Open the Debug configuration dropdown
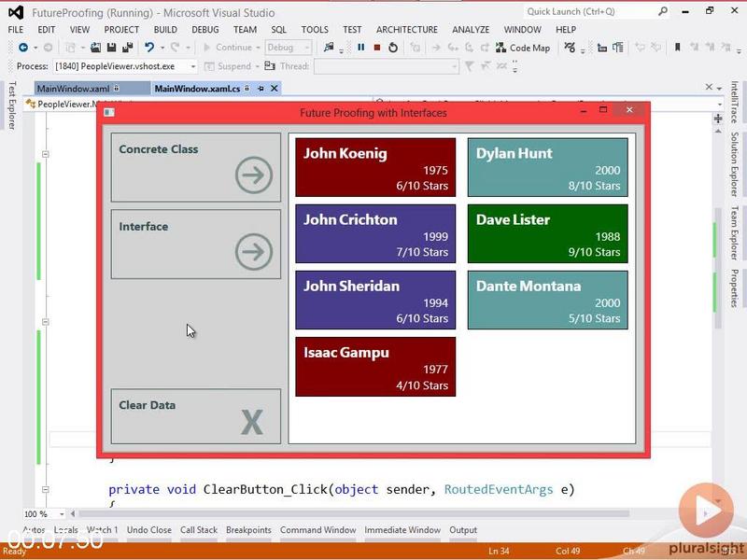 307,48
